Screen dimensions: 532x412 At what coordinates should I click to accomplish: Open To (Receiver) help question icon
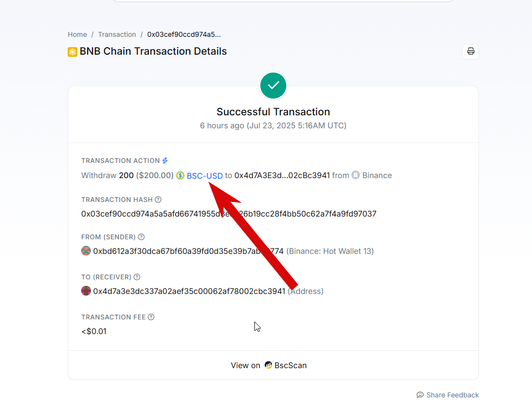(x=137, y=277)
